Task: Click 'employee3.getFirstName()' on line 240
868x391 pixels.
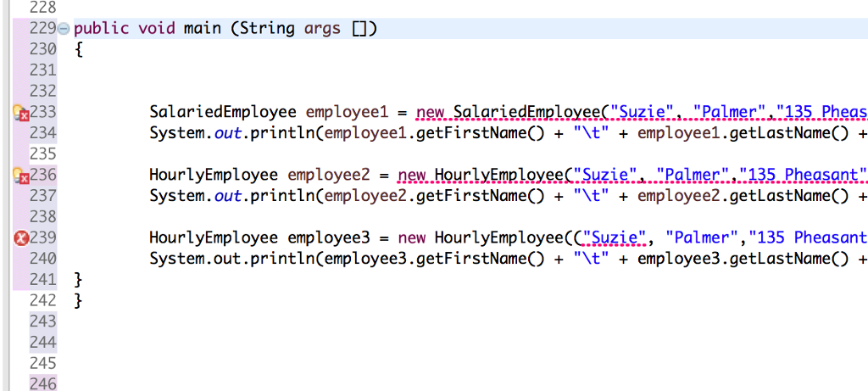Action: pos(435,259)
